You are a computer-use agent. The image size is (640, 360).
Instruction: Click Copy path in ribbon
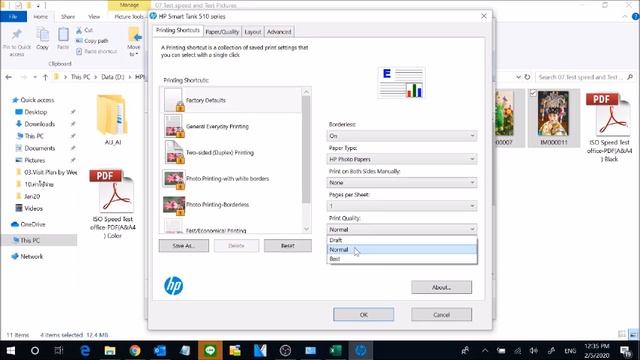92,41
